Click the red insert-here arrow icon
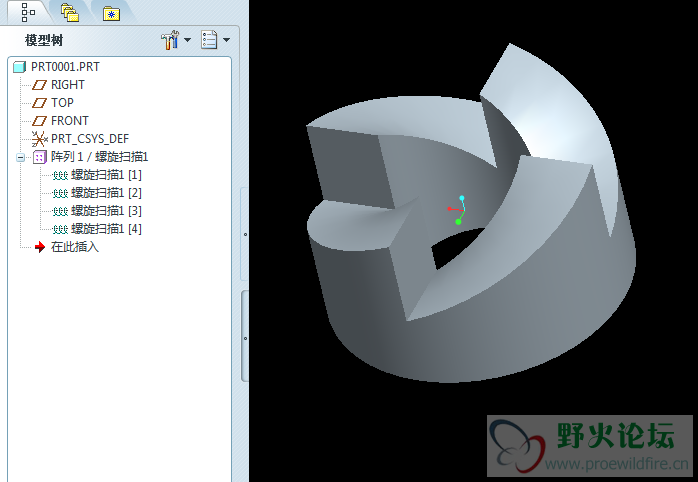This screenshot has width=698, height=482. pyautogui.click(x=40, y=247)
